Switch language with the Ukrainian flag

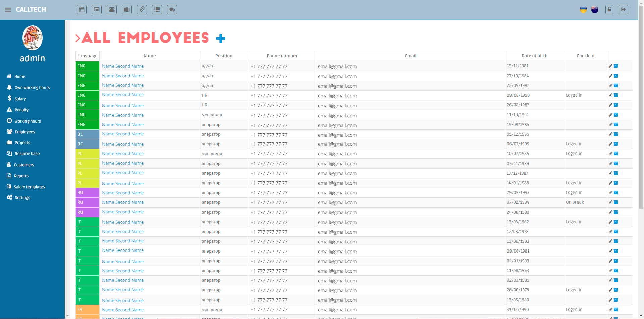point(583,10)
